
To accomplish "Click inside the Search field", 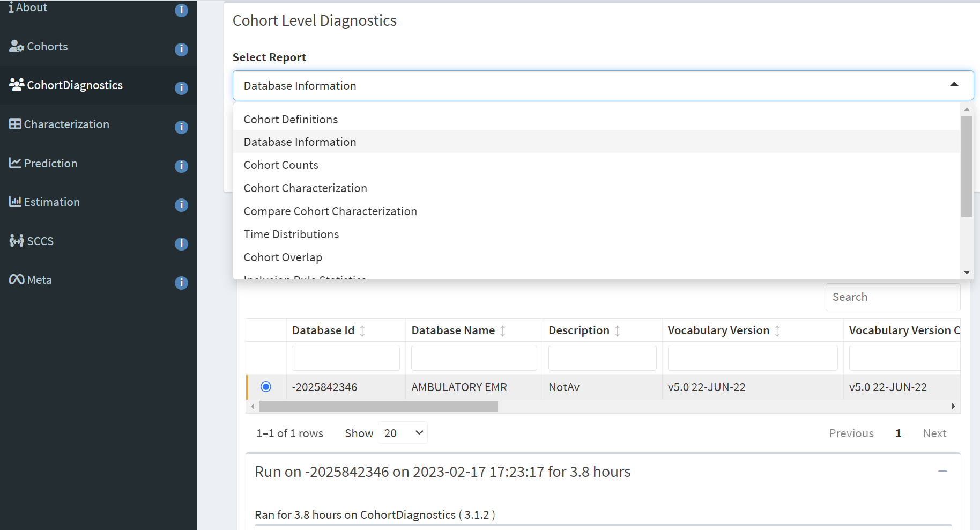I will tap(892, 297).
